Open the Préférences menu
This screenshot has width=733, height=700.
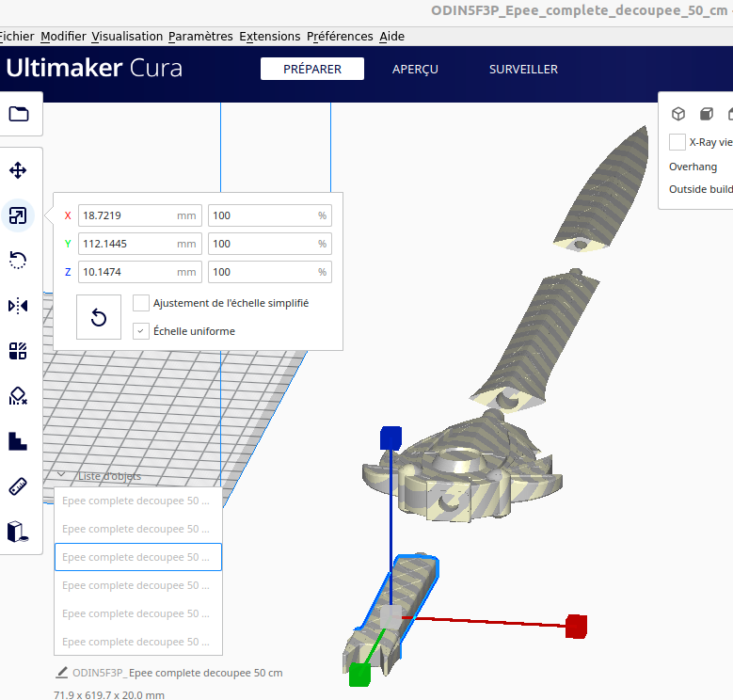(340, 36)
